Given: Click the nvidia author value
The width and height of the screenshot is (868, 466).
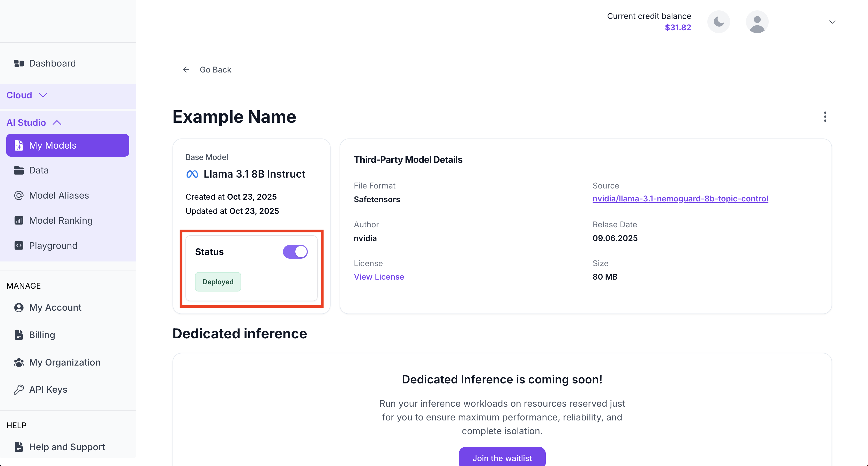Looking at the screenshot, I should 365,238.
